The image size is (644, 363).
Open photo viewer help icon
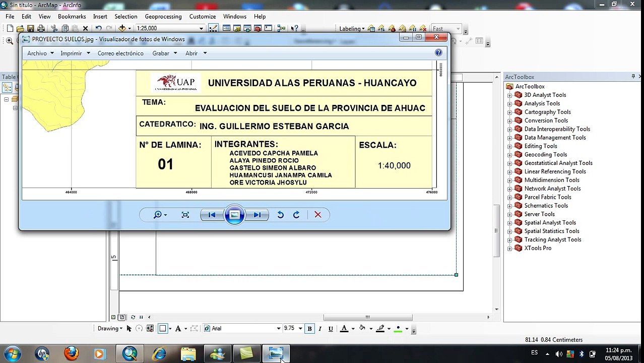pyautogui.click(x=438, y=52)
